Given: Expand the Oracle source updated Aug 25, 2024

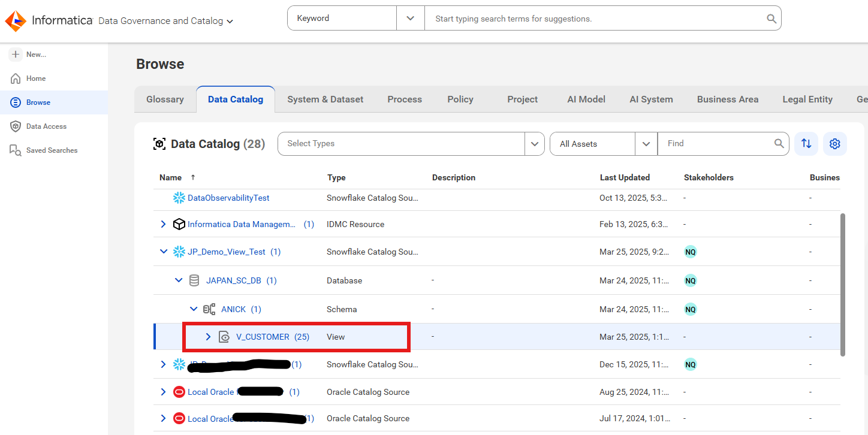Looking at the screenshot, I should pyautogui.click(x=163, y=392).
